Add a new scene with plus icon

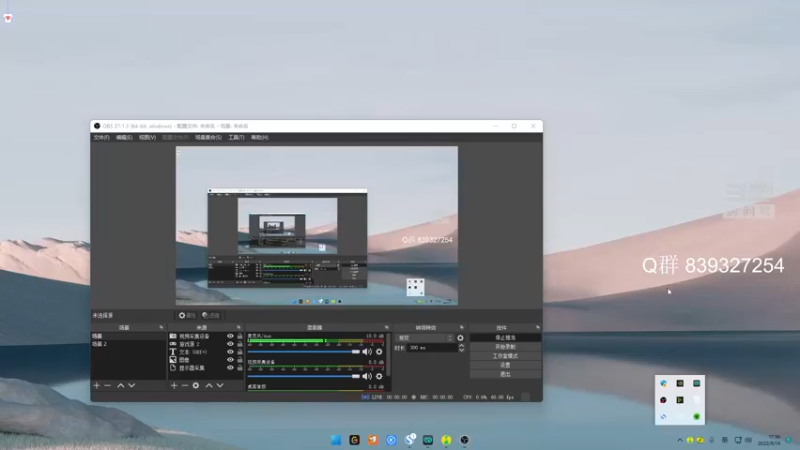click(x=96, y=386)
